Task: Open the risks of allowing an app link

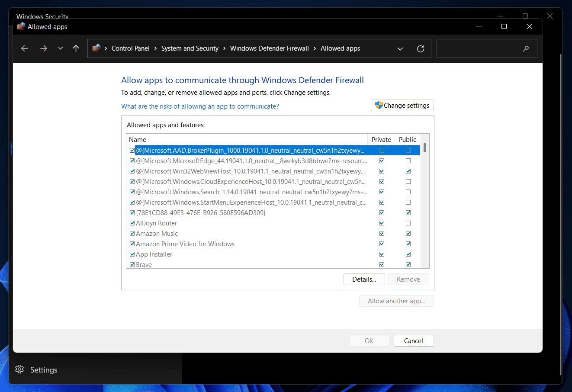Action: (200, 106)
